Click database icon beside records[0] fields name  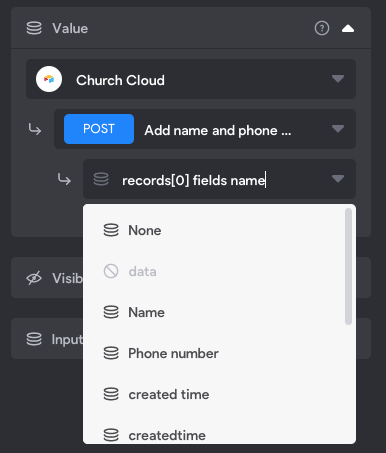click(x=101, y=179)
